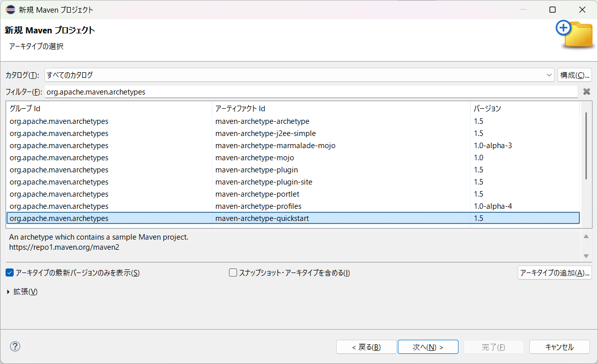Enable including snapshot archetypes
This screenshot has height=364, width=598.
point(233,273)
